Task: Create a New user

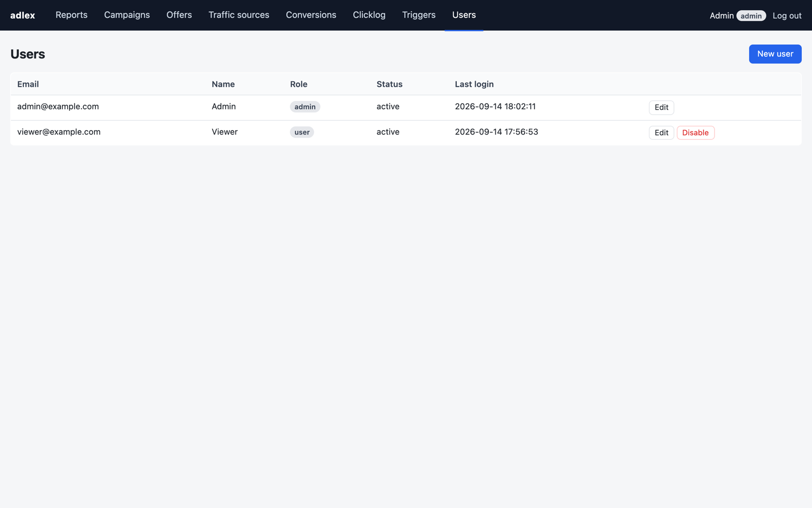Action: [775, 54]
